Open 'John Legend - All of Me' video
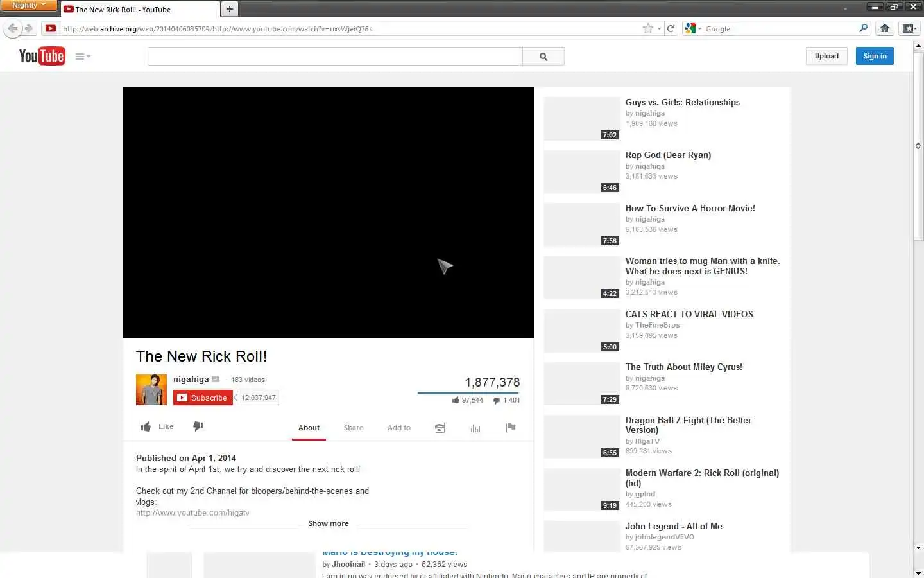This screenshot has height=578, width=924. click(x=674, y=526)
